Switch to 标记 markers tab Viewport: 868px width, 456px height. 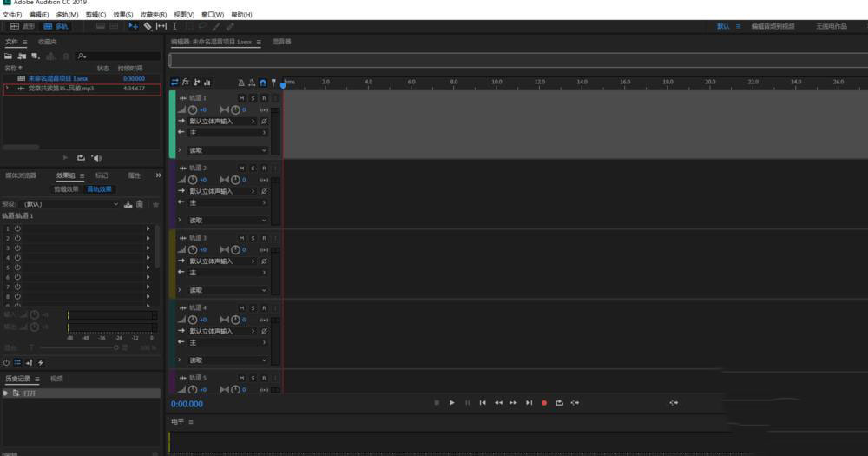[x=102, y=175]
